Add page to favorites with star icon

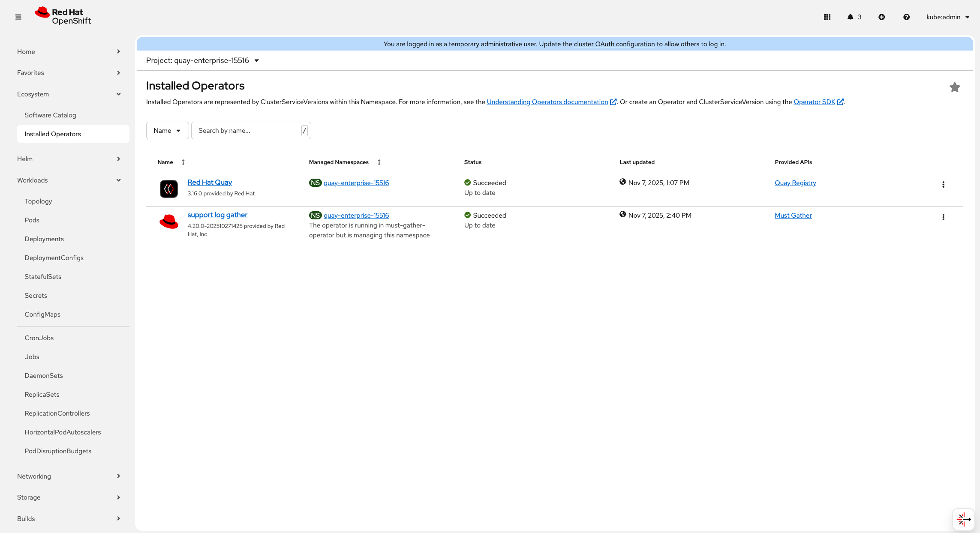pos(954,87)
